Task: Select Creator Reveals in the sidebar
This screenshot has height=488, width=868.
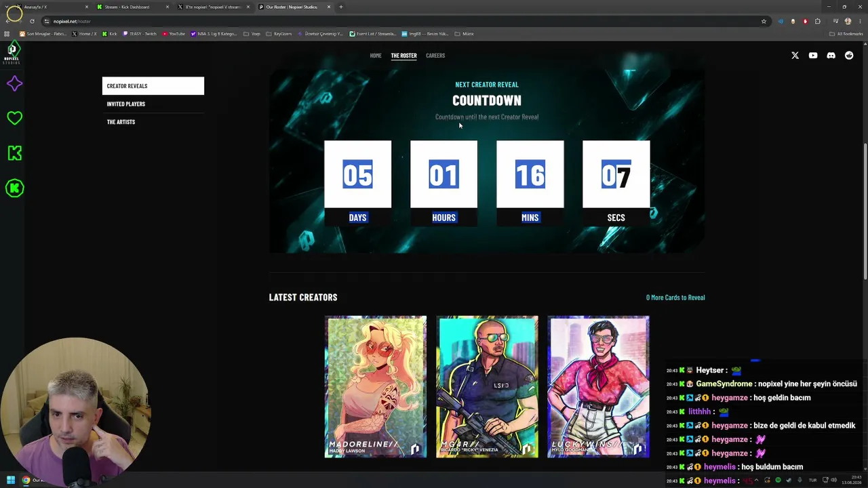Action: [x=153, y=86]
